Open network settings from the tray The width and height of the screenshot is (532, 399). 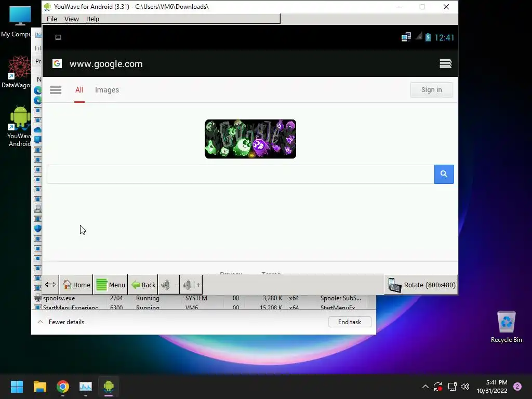click(x=452, y=387)
